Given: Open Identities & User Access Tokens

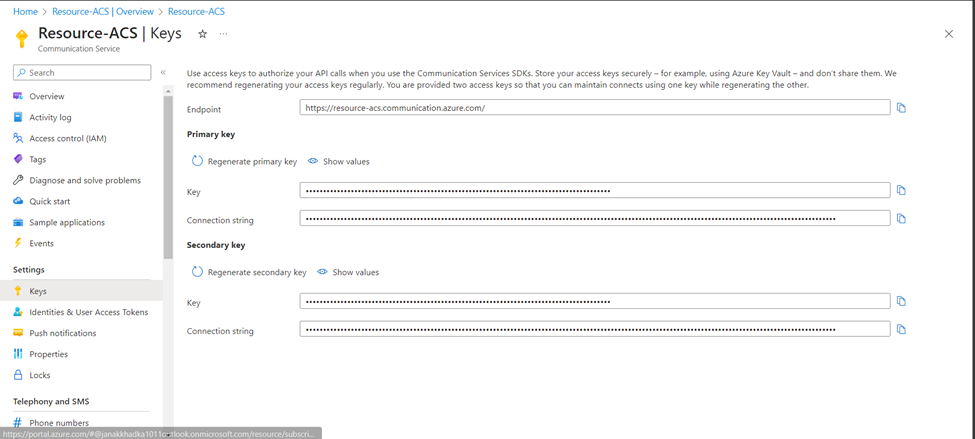Looking at the screenshot, I should pyautogui.click(x=87, y=312).
